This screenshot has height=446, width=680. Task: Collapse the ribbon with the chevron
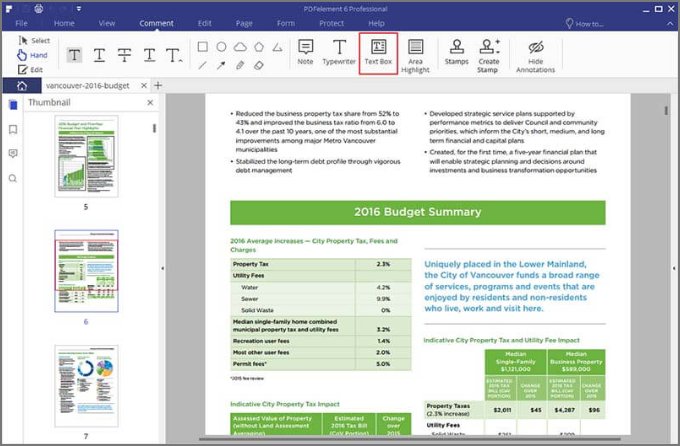point(670,24)
